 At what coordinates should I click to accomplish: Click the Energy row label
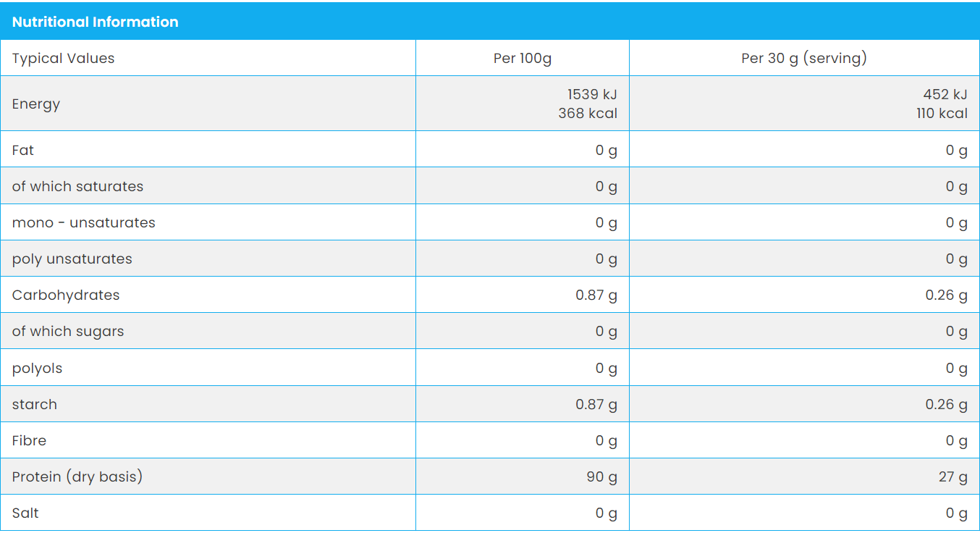(36, 104)
